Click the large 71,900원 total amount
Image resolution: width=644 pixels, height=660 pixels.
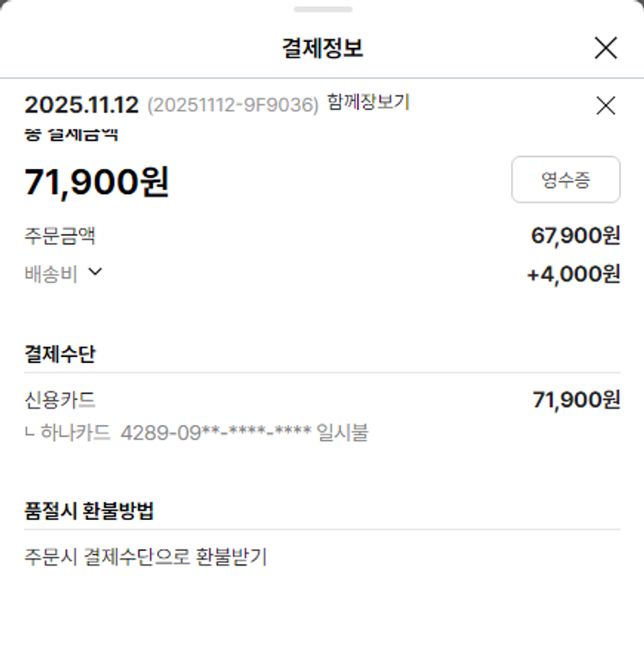97,182
